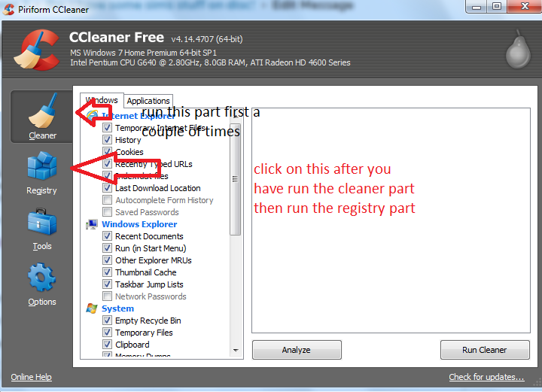
Task: Switch to the Windows tab
Action: pyautogui.click(x=102, y=100)
